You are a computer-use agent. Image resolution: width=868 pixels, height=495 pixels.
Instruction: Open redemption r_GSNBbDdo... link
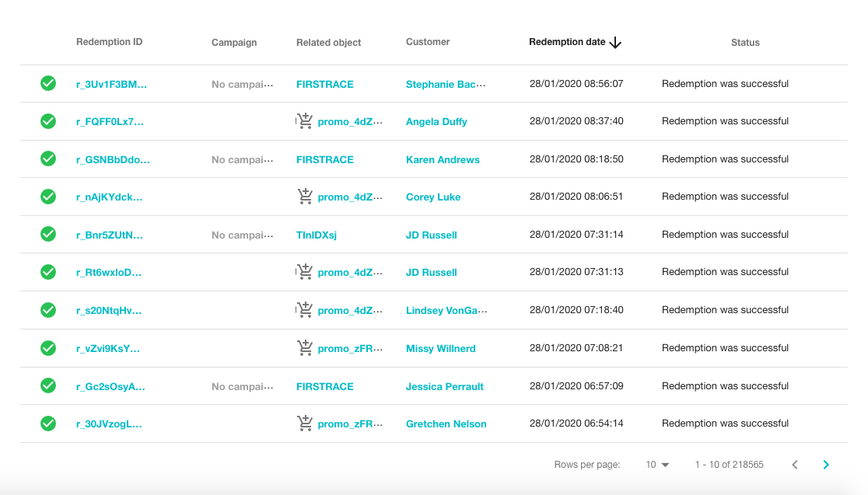[113, 160]
